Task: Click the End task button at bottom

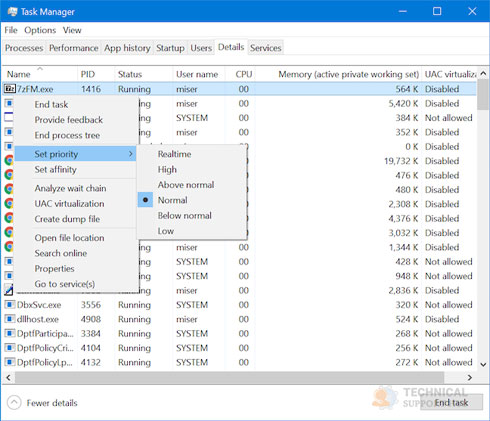Action: (451, 402)
